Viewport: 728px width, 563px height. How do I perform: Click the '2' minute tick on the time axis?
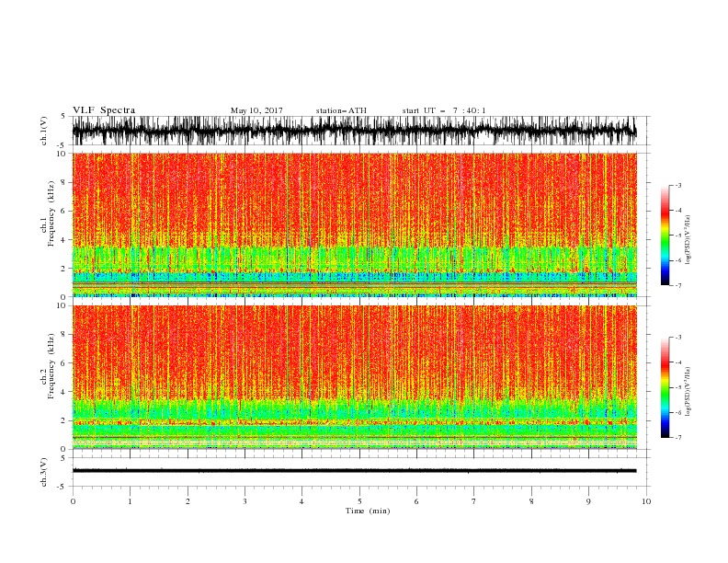pyautogui.click(x=188, y=501)
